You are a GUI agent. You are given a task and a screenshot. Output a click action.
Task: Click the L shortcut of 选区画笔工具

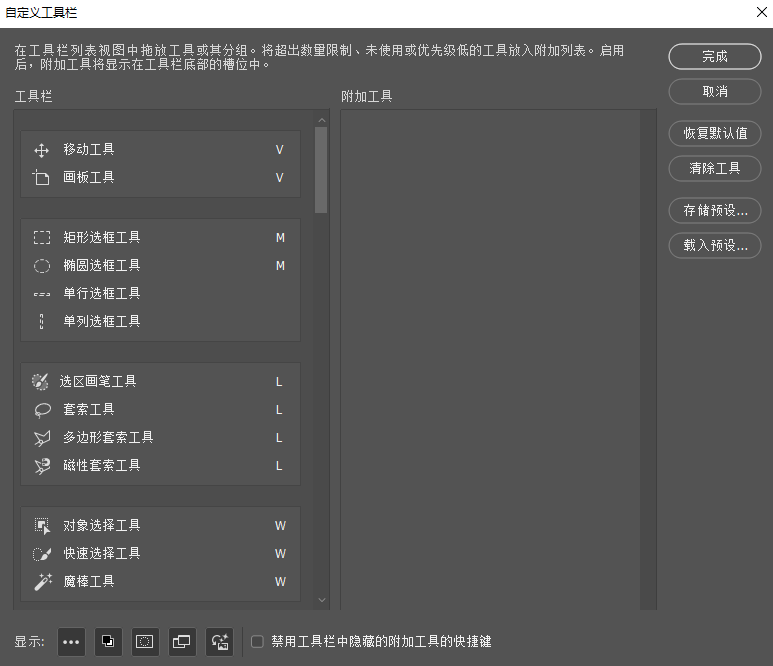(279, 382)
